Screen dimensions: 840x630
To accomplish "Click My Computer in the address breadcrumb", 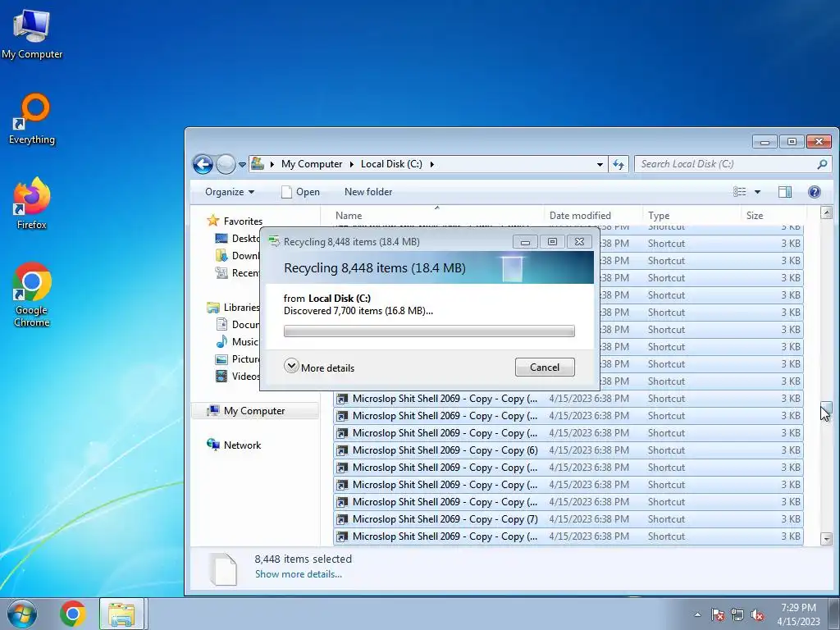I will 312,164.
